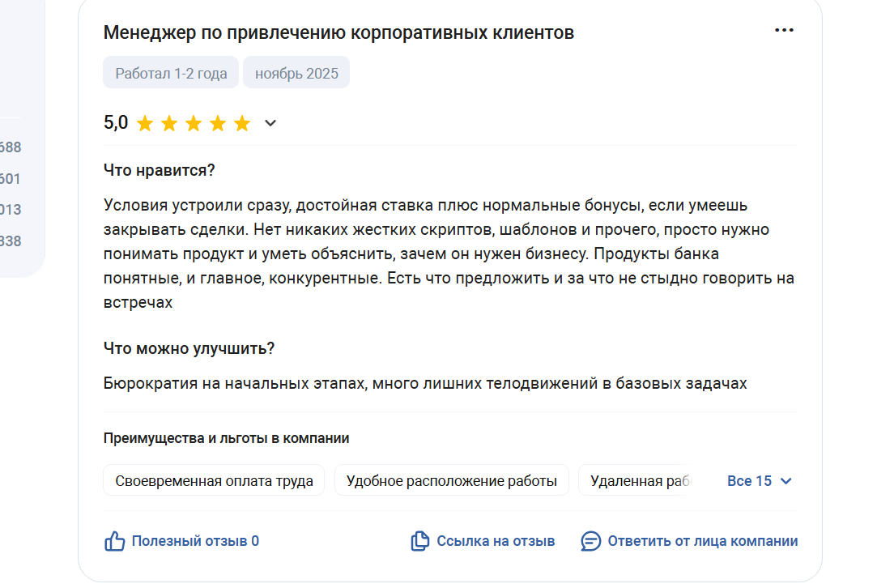
Task: Click the speech bubble reply icon
Action: pos(590,541)
